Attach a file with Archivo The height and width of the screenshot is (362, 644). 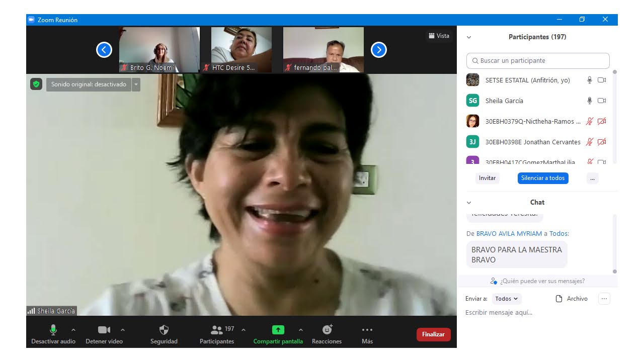pos(572,299)
